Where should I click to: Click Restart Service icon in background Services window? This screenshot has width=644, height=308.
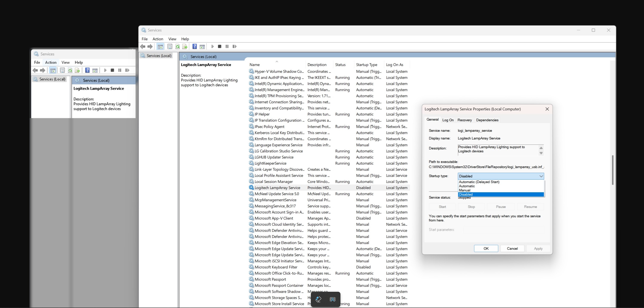[x=127, y=70]
